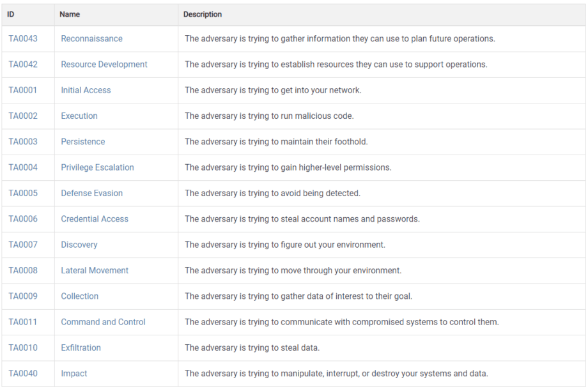Open the TA0011 ID link
This screenshot has height=389, width=588.
coord(23,322)
